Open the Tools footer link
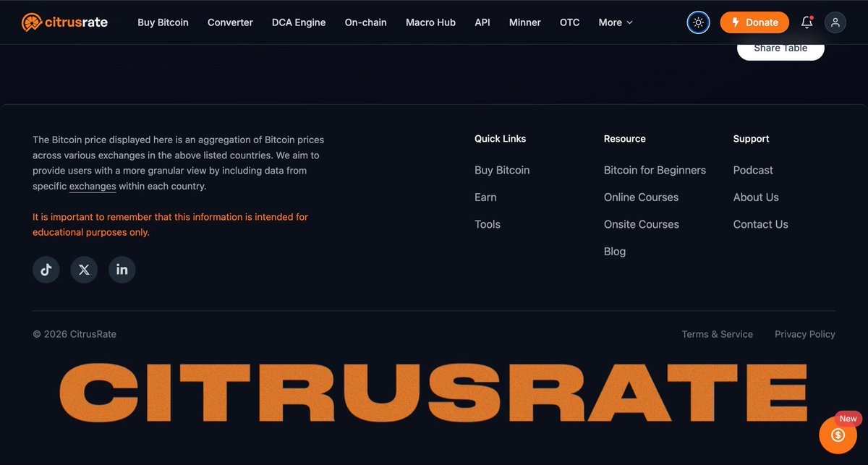This screenshot has width=868, height=465. [x=488, y=224]
